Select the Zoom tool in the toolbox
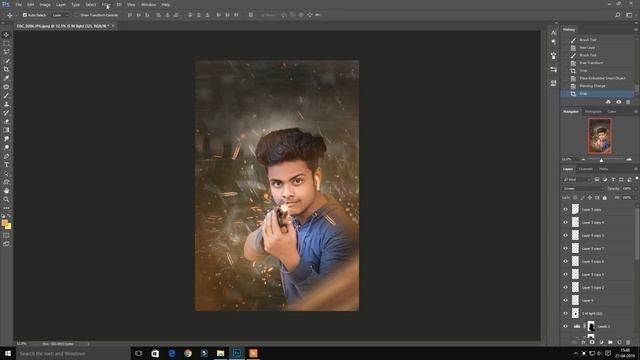 pos(6,200)
